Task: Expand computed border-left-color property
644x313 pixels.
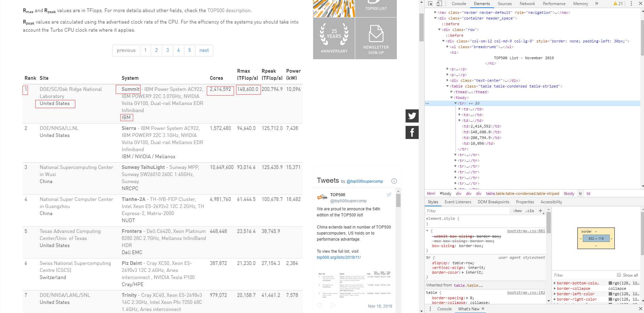Action: 555,294
